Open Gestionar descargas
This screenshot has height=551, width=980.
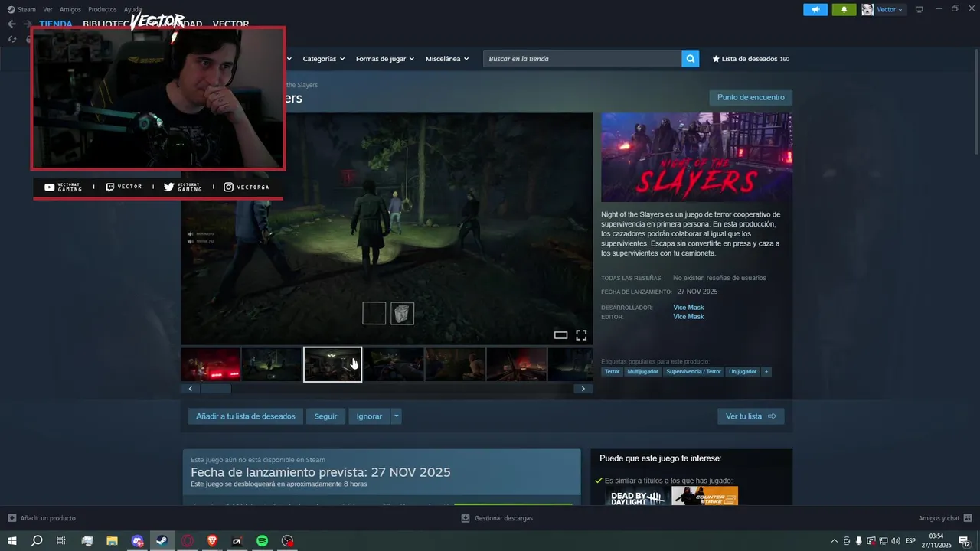click(x=497, y=518)
